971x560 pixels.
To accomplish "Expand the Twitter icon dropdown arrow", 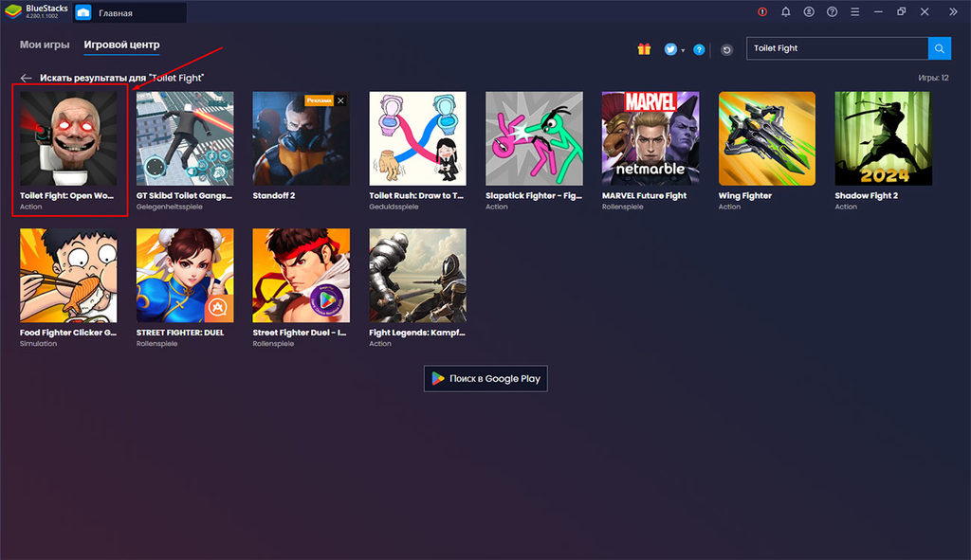I will click(683, 51).
